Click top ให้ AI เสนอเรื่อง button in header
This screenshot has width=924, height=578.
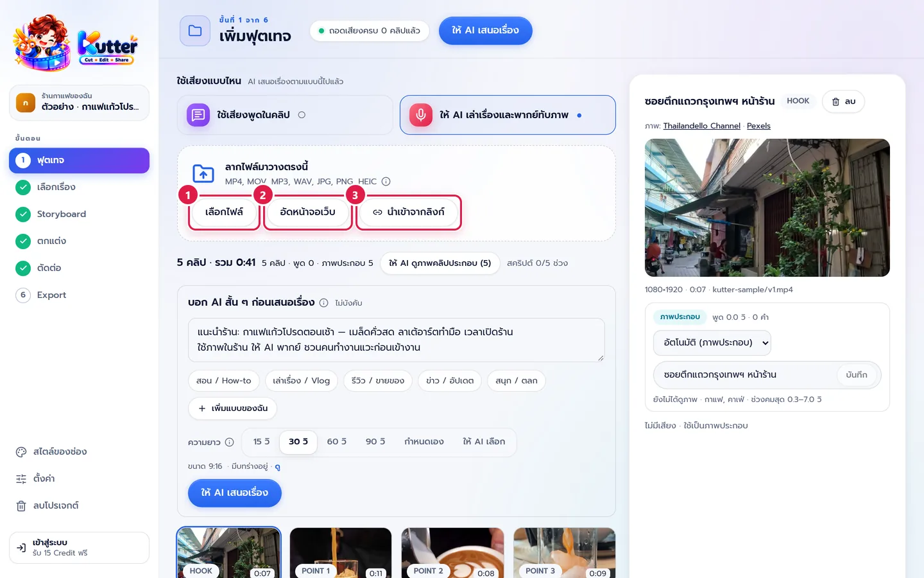pos(486,31)
